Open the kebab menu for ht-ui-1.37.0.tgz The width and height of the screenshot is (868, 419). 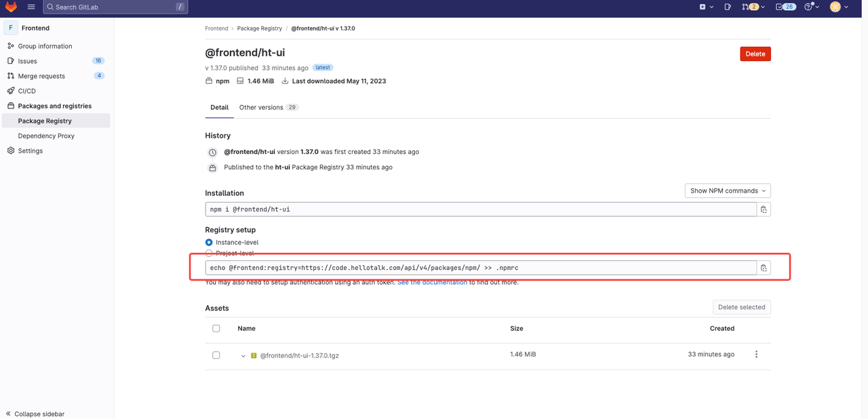(x=757, y=355)
